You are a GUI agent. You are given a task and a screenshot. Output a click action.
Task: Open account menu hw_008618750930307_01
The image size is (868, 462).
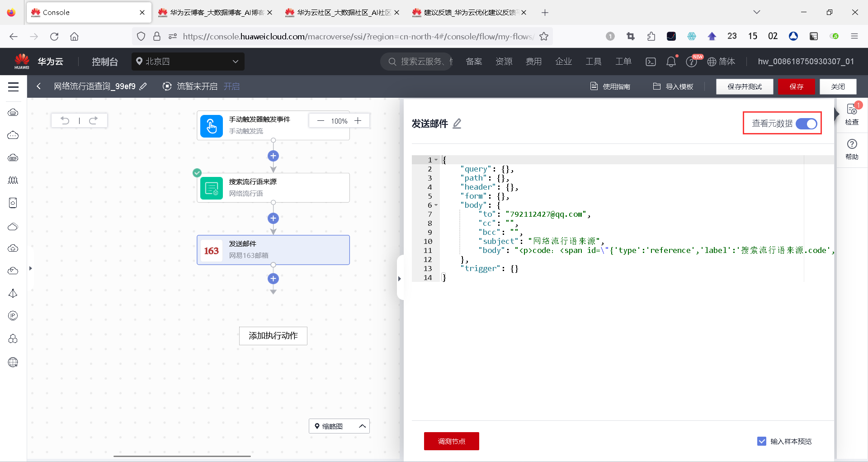(806, 62)
